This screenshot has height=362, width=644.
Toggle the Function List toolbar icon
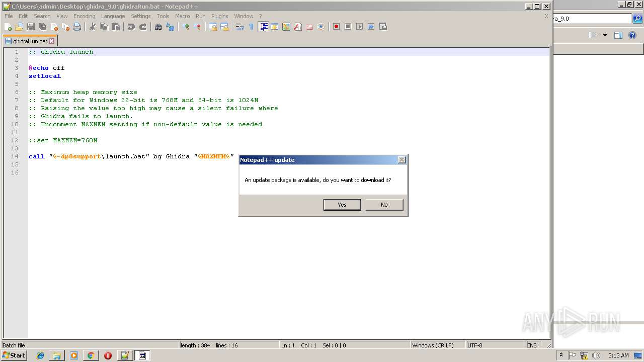coord(298,27)
